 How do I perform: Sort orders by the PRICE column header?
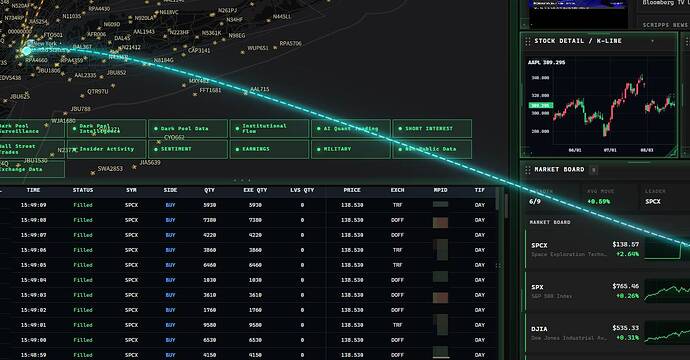pyautogui.click(x=352, y=190)
